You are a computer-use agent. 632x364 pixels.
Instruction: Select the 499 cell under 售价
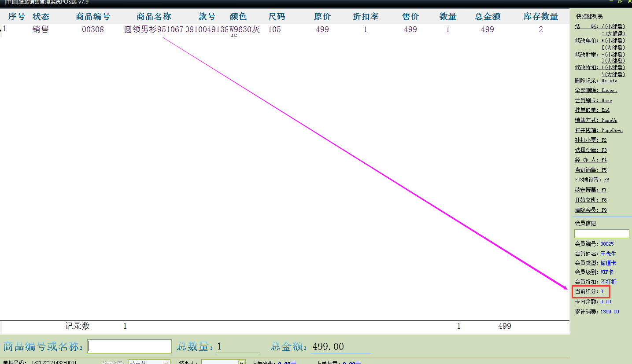410,29
